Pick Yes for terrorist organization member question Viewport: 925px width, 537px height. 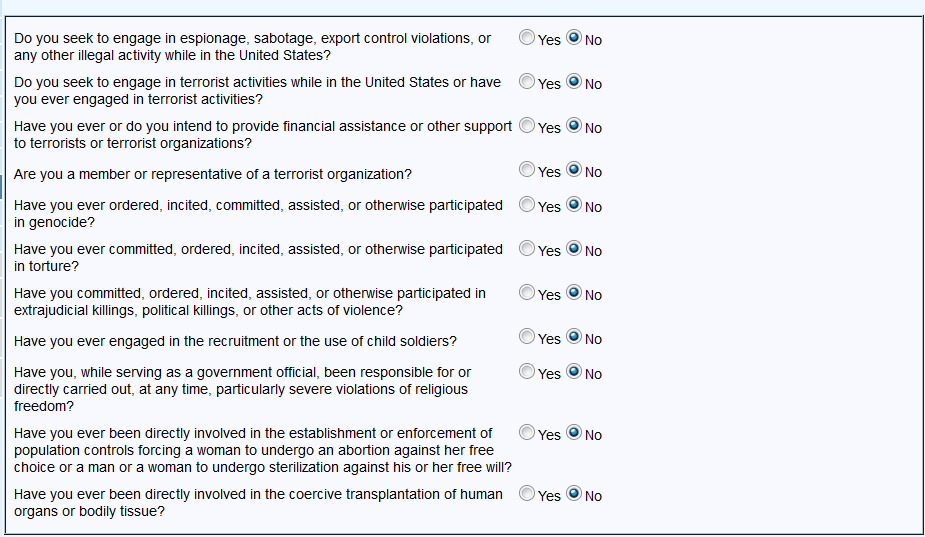pyautogui.click(x=527, y=170)
